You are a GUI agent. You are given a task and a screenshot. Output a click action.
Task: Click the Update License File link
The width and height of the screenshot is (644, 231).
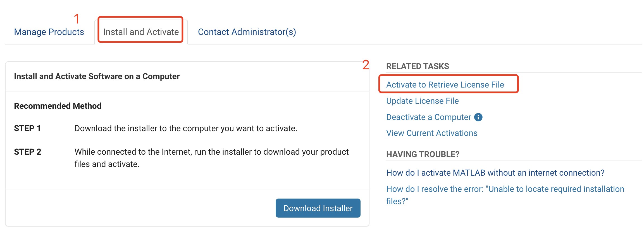pos(422,101)
